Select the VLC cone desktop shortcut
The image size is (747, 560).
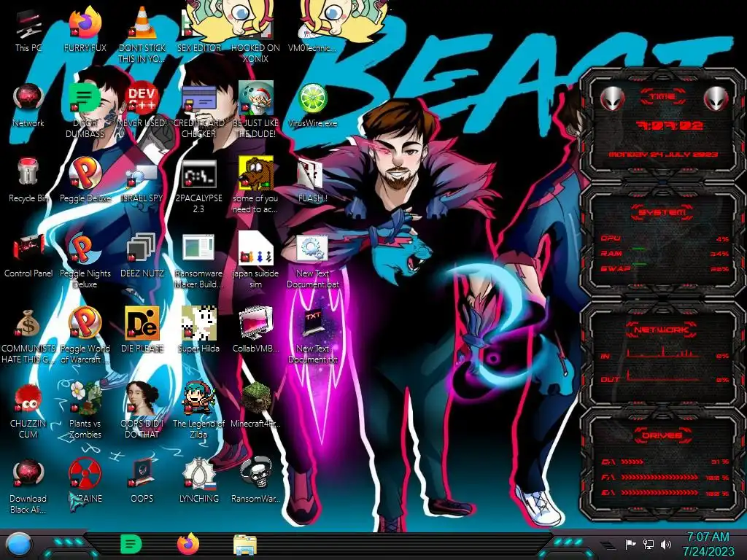(x=142, y=36)
